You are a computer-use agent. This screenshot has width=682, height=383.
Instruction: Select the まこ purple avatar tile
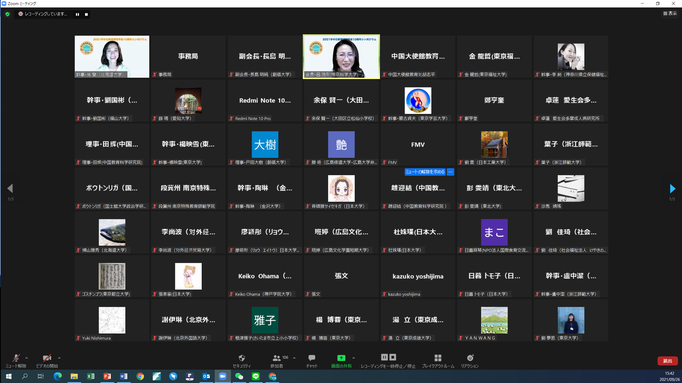pyautogui.click(x=494, y=232)
